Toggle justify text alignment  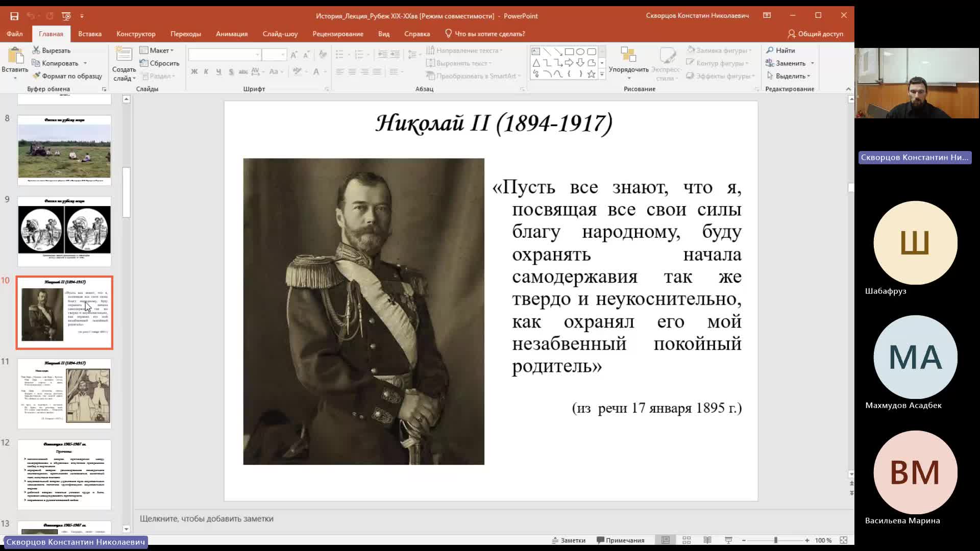point(377,71)
